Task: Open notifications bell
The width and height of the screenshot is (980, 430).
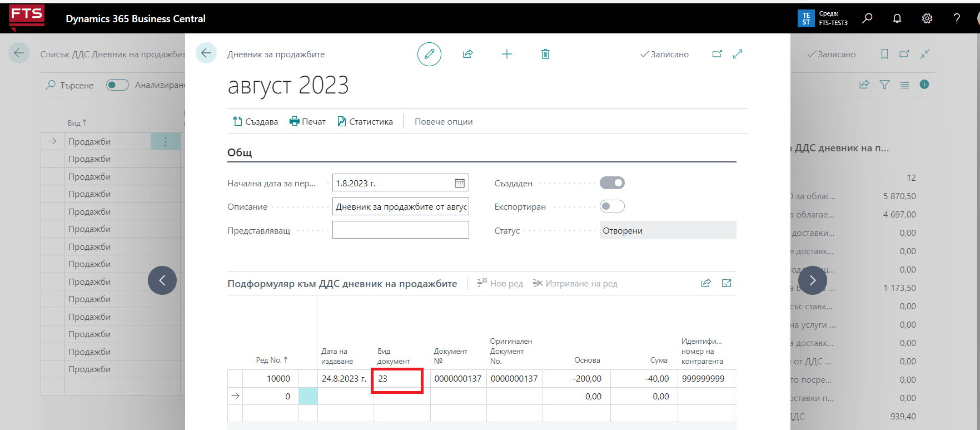Action: tap(897, 18)
